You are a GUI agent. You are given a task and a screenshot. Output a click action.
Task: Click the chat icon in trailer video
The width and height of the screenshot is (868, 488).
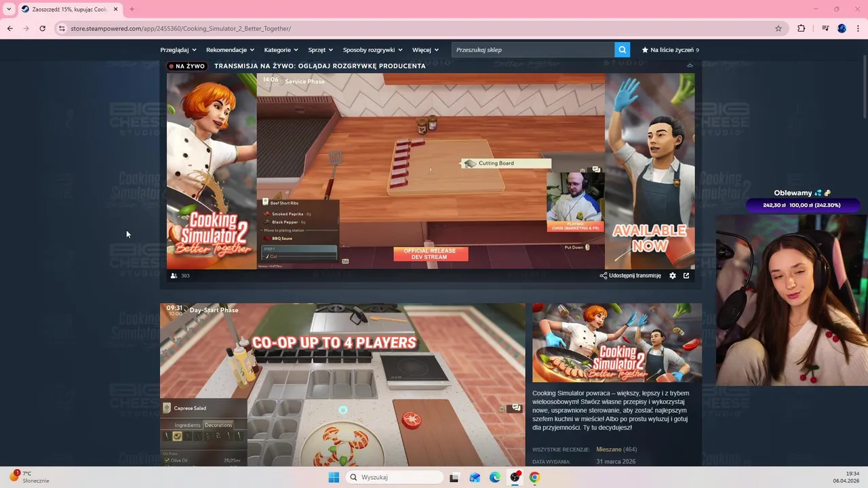(516, 408)
